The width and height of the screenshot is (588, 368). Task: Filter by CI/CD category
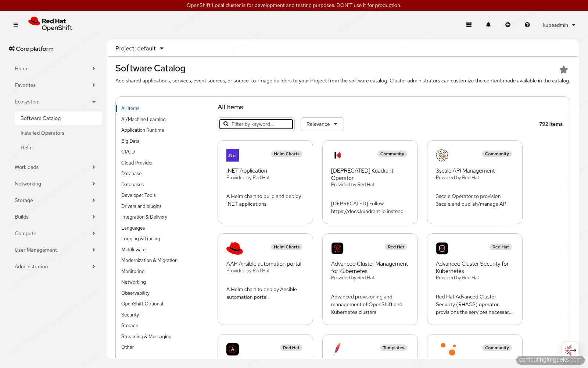[128, 152]
